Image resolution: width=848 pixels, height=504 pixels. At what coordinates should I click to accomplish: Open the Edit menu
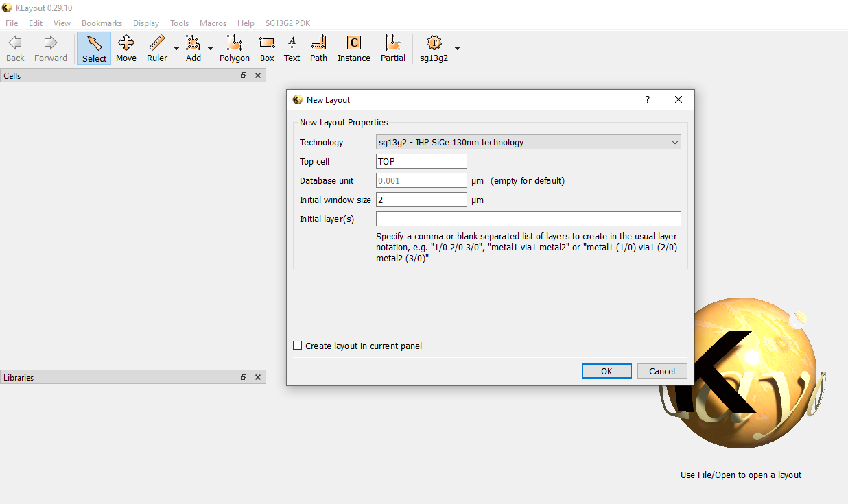tap(36, 23)
